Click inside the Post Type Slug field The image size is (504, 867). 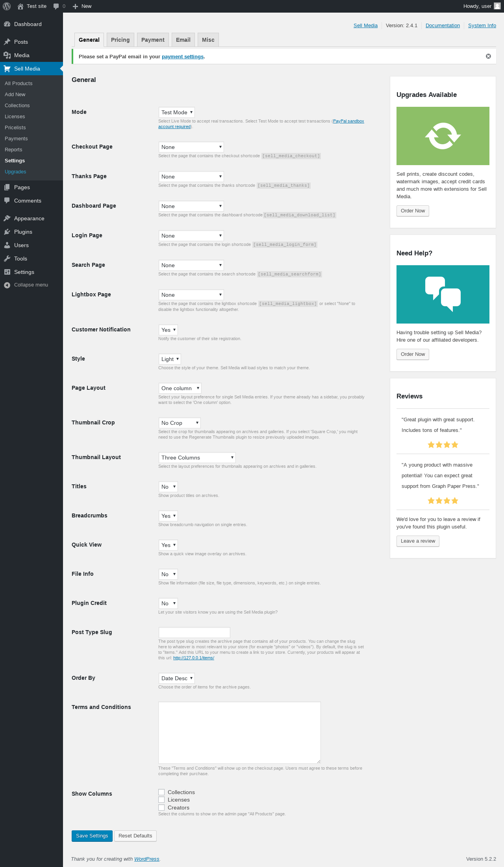coord(195,633)
